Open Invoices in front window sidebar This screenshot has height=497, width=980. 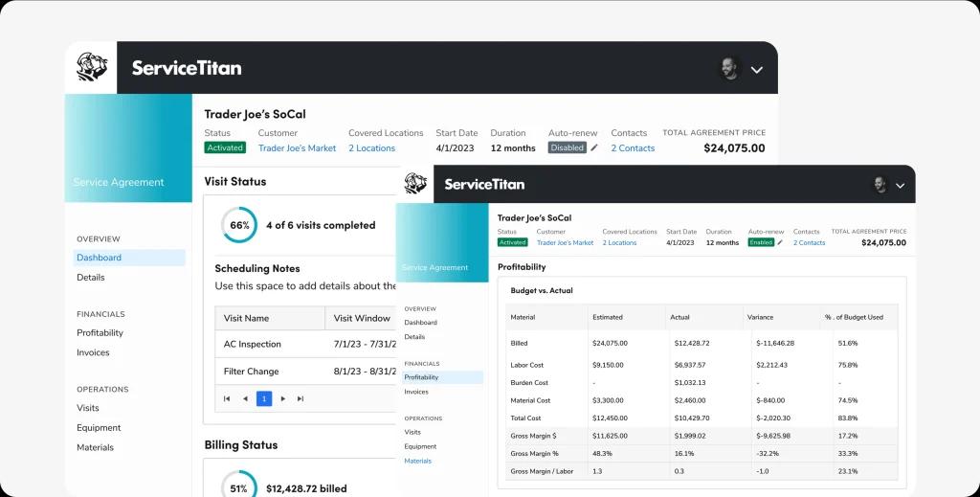point(416,392)
